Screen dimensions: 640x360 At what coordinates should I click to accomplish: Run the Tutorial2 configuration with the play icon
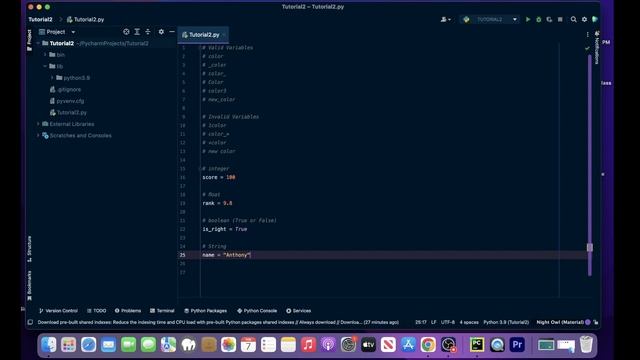tap(528, 19)
